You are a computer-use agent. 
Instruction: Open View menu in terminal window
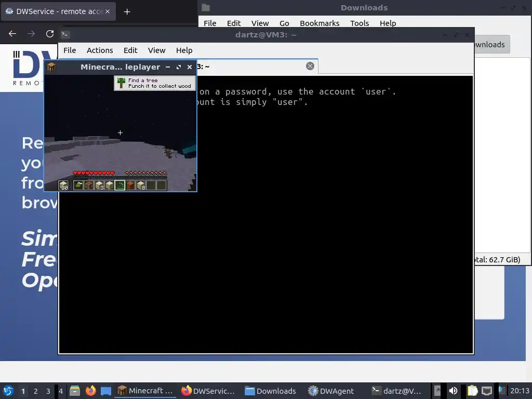[157, 50]
